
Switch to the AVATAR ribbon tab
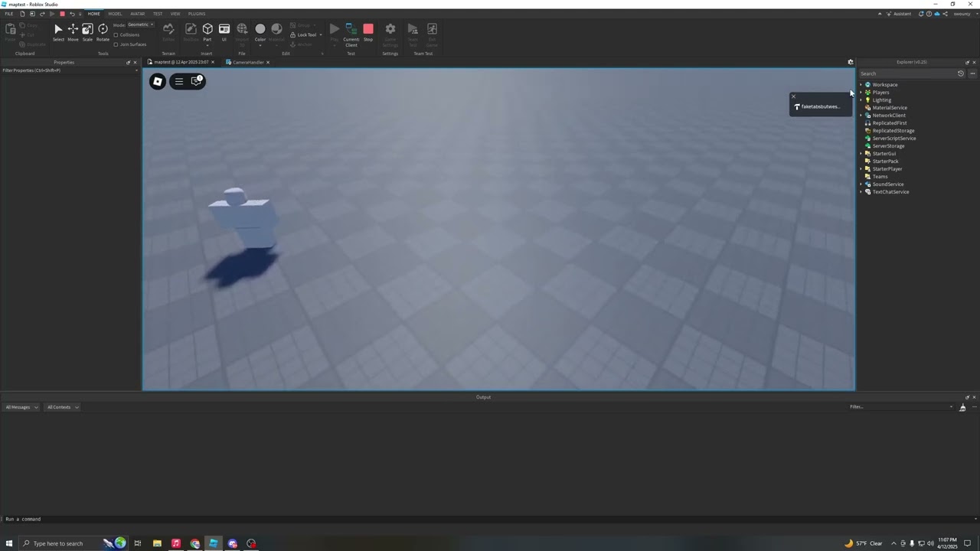coord(137,14)
